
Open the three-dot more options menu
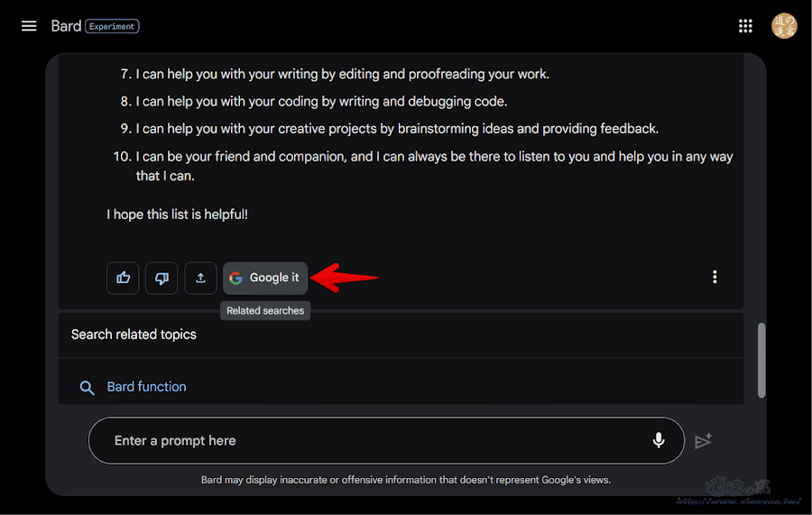(x=715, y=277)
